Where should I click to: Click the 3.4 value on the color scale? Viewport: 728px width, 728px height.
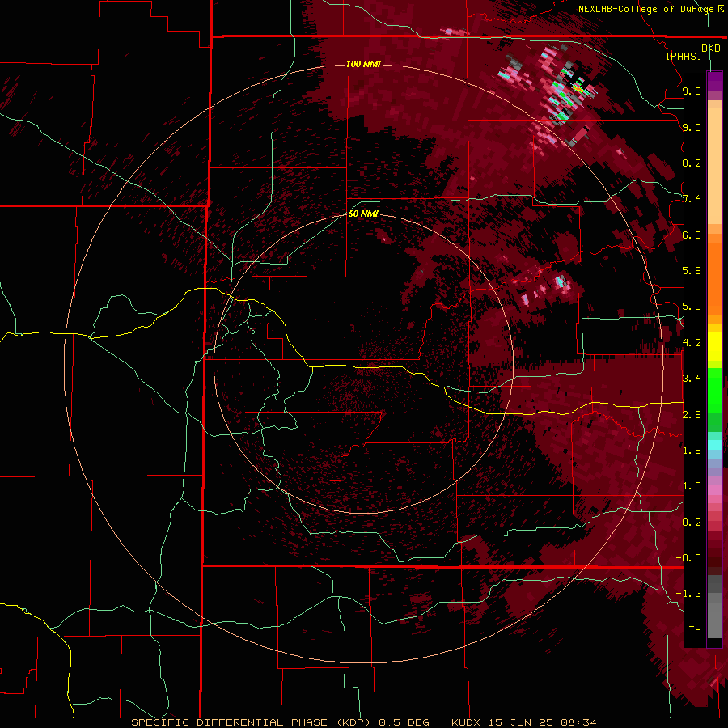click(692, 379)
